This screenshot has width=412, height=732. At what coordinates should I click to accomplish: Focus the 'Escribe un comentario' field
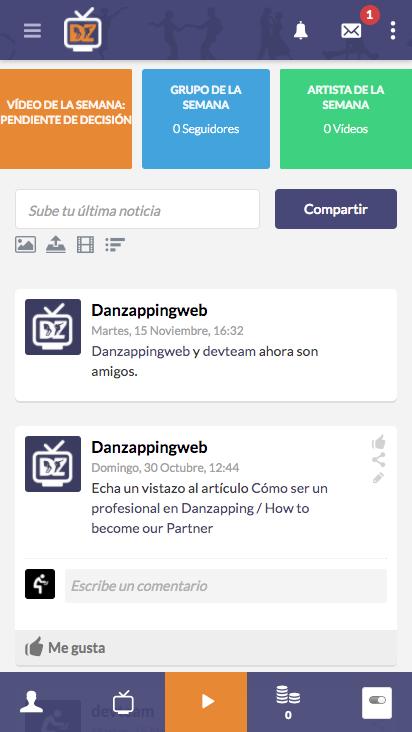point(226,585)
